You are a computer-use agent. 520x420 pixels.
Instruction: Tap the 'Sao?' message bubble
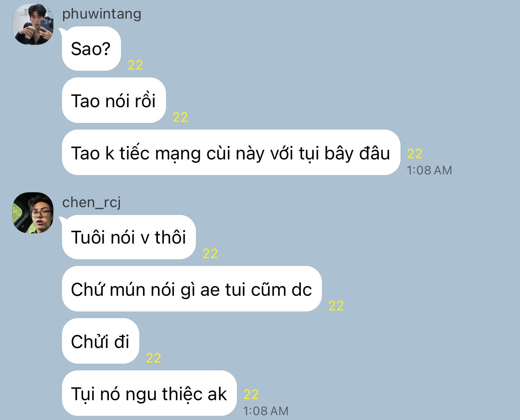[x=91, y=49]
